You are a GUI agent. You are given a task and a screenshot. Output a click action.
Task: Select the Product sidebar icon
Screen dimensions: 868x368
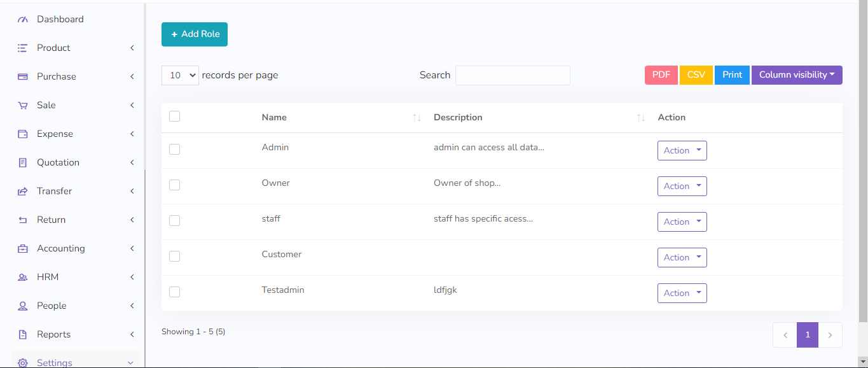[x=22, y=47]
